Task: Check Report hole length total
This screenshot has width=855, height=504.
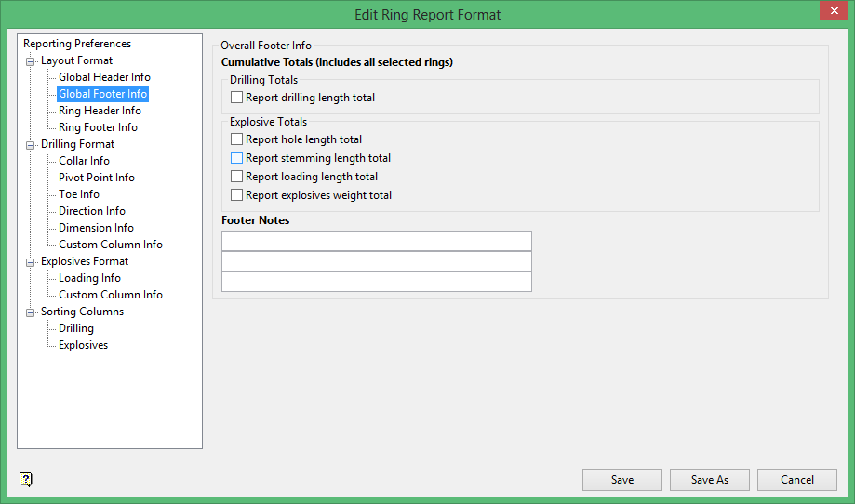Action: click(237, 139)
